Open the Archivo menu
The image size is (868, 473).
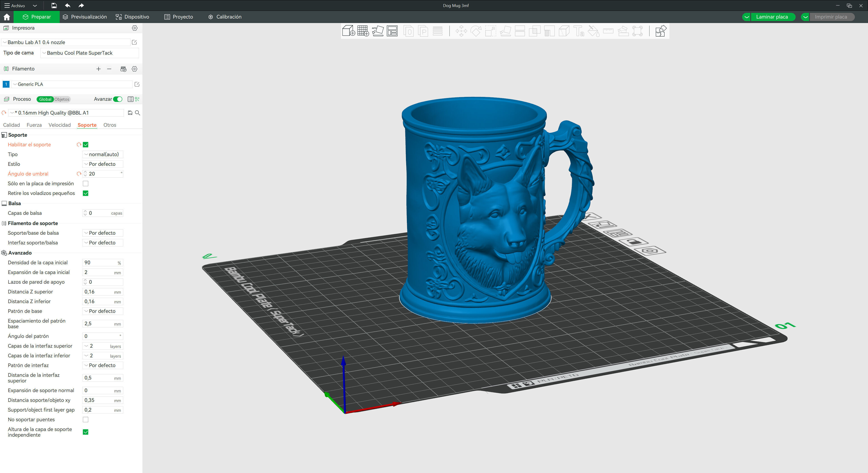15,6
